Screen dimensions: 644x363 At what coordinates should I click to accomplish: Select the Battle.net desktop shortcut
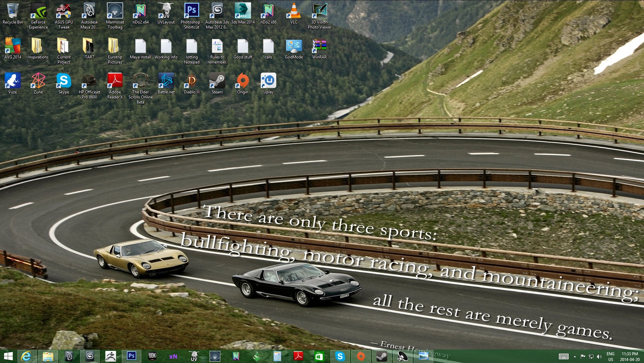pyautogui.click(x=166, y=83)
